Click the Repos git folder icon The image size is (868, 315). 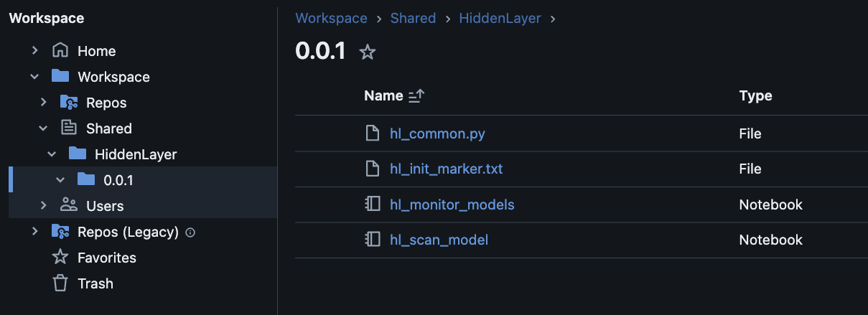tap(69, 102)
